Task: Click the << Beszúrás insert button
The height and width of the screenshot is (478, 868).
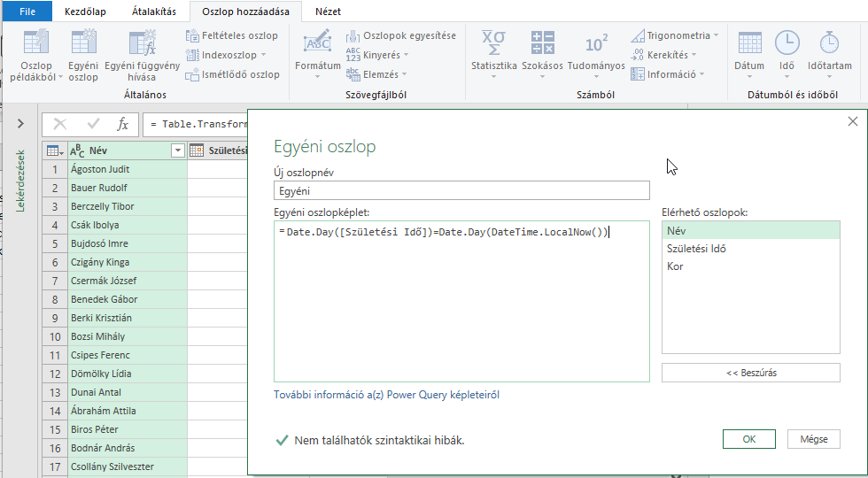Action: pos(751,373)
